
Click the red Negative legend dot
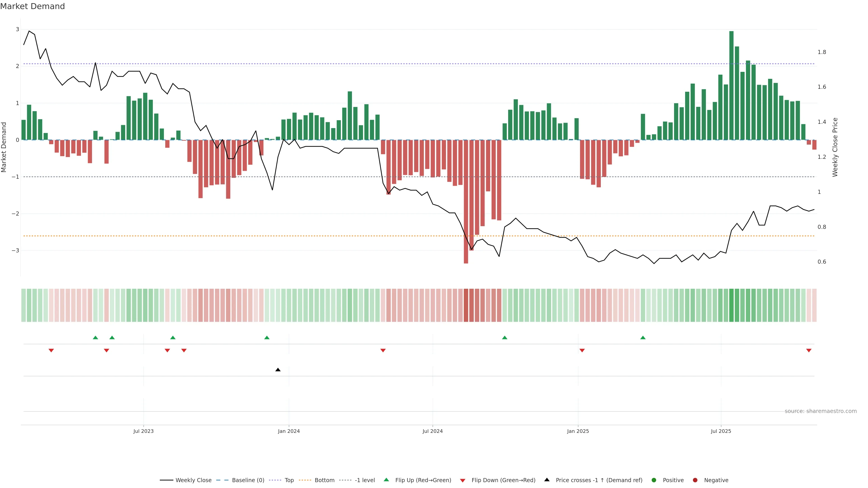coord(695,480)
